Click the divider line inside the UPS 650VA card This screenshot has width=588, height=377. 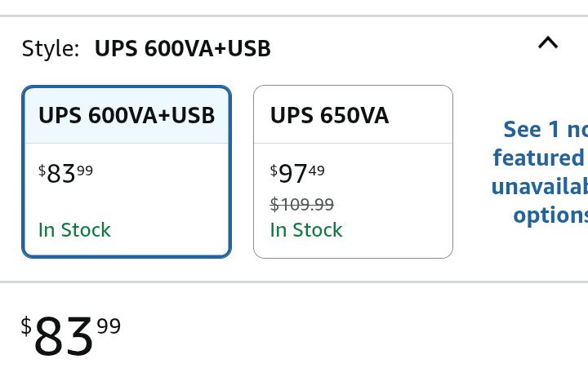(x=353, y=144)
